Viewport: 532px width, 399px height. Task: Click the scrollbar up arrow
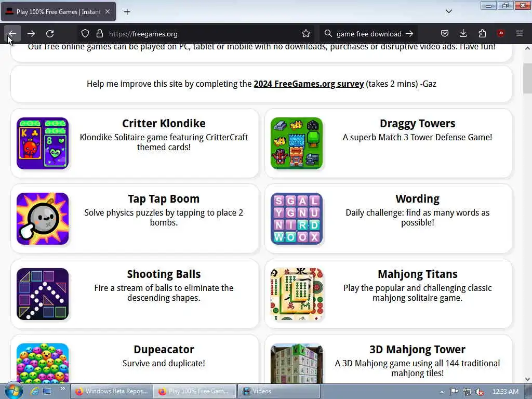pos(527,48)
